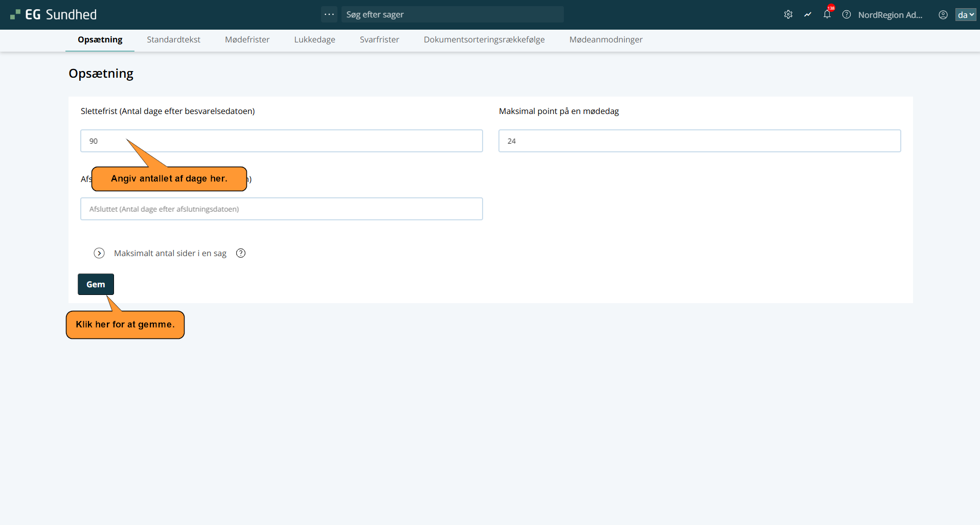Open the settings gear icon

click(788, 15)
